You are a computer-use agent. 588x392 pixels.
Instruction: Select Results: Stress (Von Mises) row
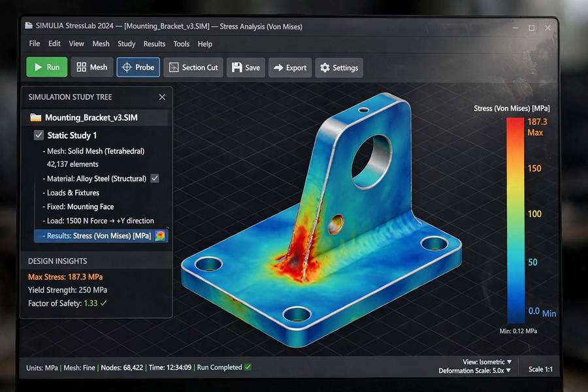[x=101, y=236]
